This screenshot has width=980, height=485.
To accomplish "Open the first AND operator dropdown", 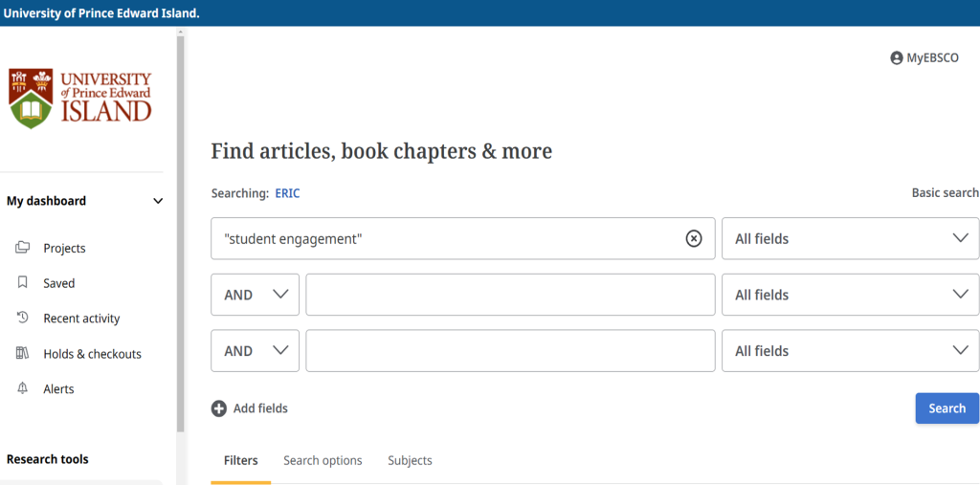I will point(256,295).
